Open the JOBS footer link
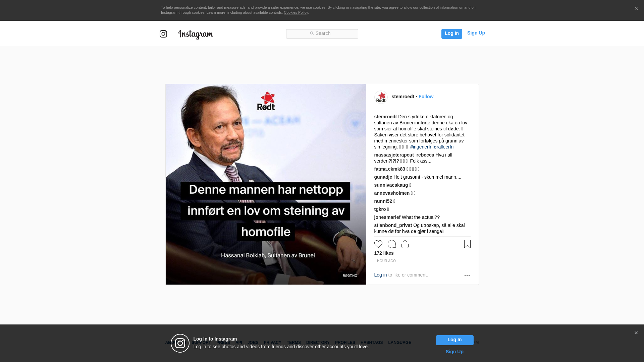 (253, 343)
